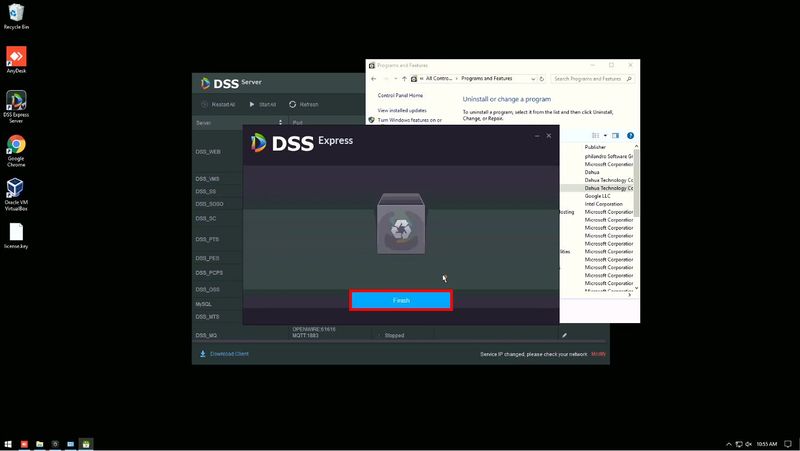Toggle the preview pane icon

615,136
